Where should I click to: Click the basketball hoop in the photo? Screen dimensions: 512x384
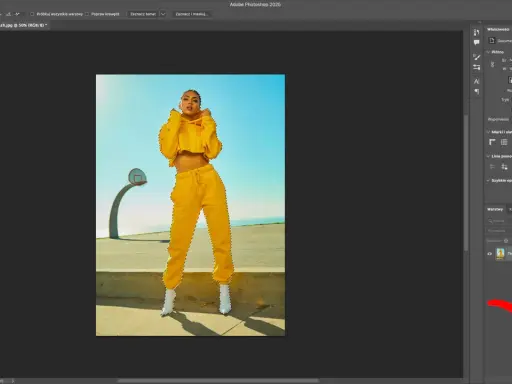point(137,177)
